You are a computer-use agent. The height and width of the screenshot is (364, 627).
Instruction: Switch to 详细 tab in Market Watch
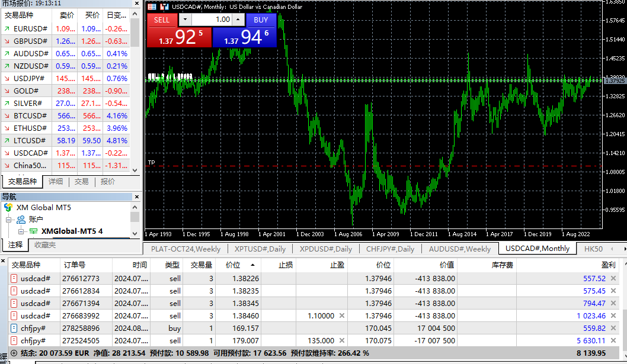pyautogui.click(x=56, y=181)
